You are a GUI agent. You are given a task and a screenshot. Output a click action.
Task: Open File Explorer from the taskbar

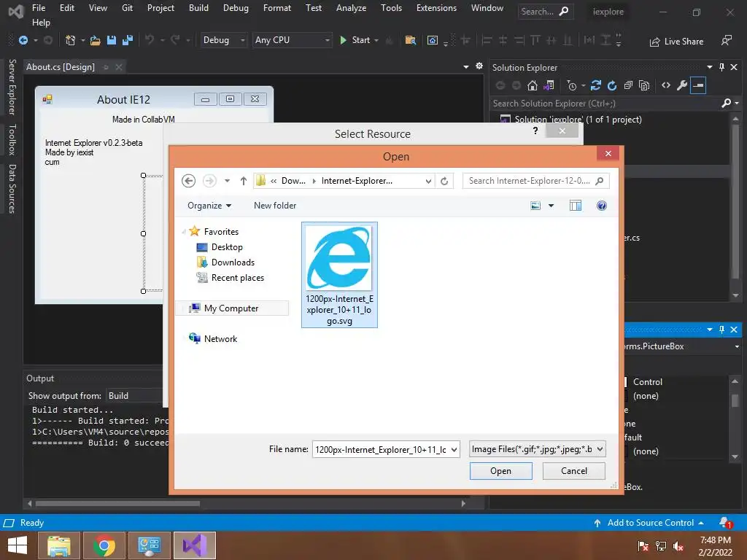pyautogui.click(x=58, y=545)
